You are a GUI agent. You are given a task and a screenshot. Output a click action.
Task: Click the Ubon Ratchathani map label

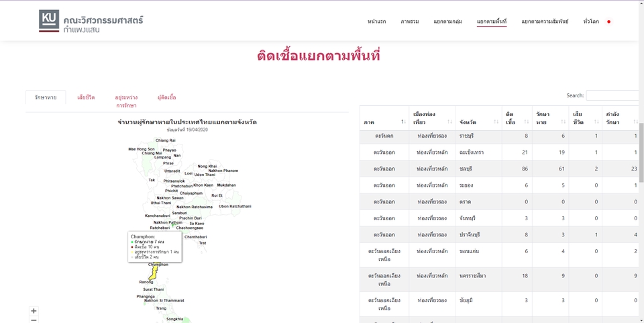coord(235,206)
